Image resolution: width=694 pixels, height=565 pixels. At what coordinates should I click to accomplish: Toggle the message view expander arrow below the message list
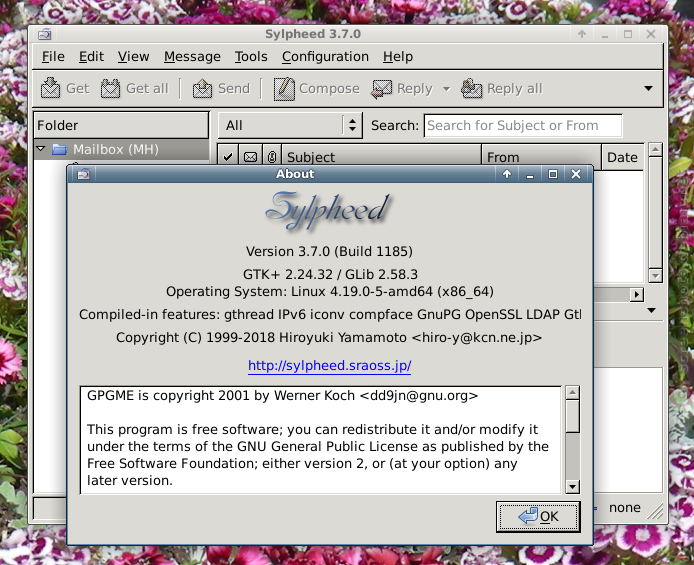pos(652,311)
